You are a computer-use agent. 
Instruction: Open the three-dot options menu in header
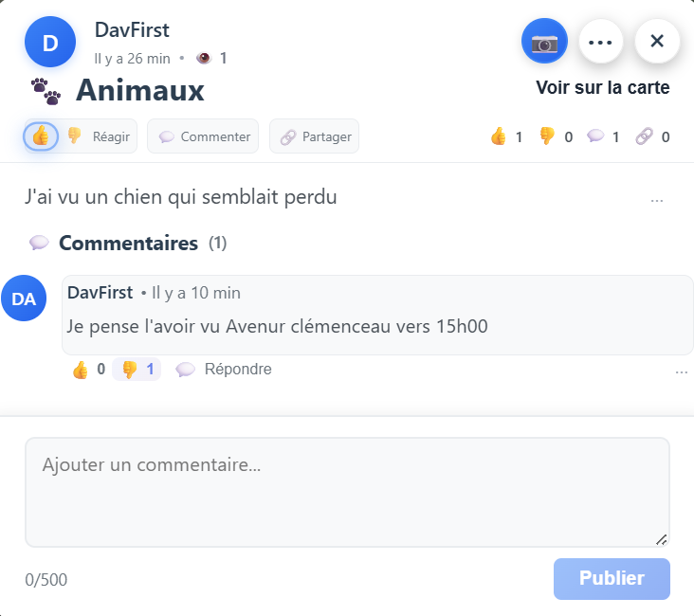(601, 43)
